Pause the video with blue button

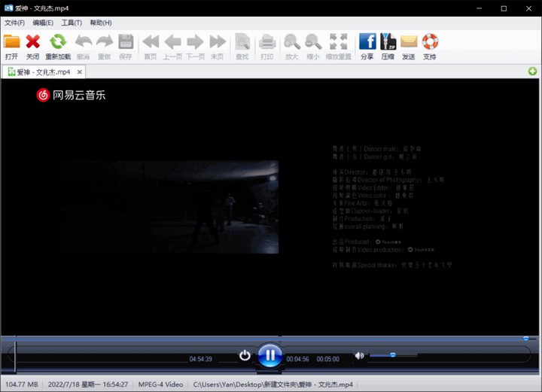(x=269, y=355)
